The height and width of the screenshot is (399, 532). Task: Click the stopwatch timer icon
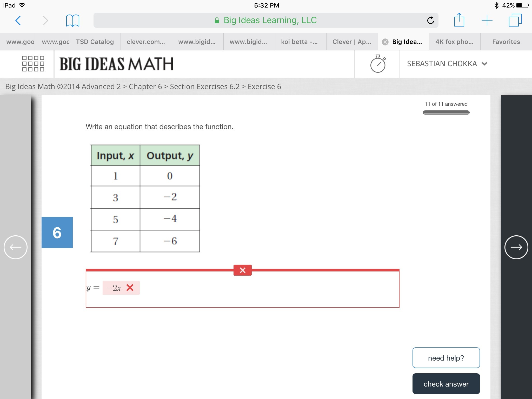377,64
